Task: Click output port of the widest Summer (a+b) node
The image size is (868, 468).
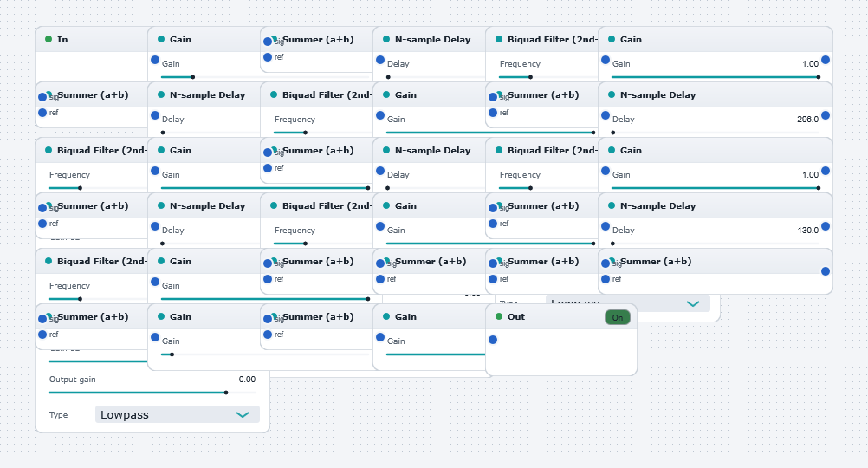Action: [826, 271]
